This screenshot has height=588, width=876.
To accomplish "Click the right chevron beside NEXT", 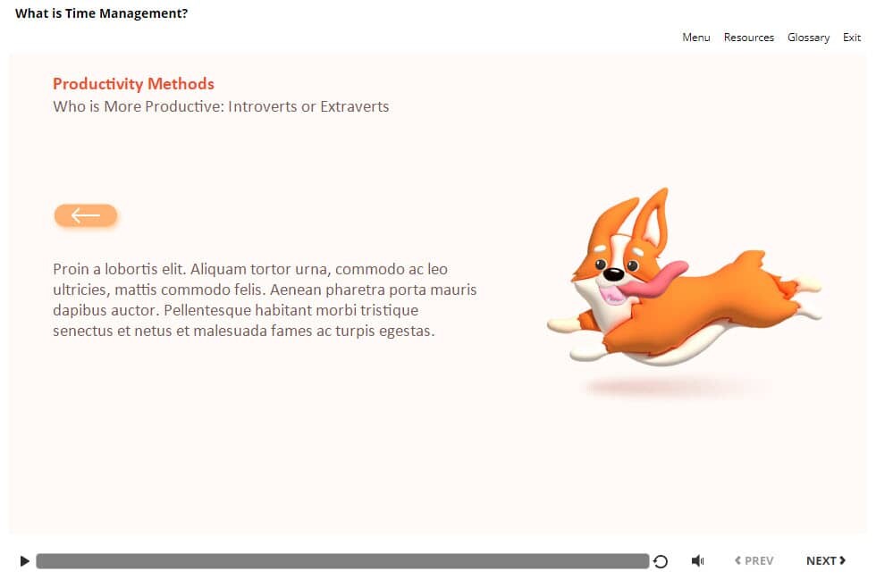I will tap(842, 560).
